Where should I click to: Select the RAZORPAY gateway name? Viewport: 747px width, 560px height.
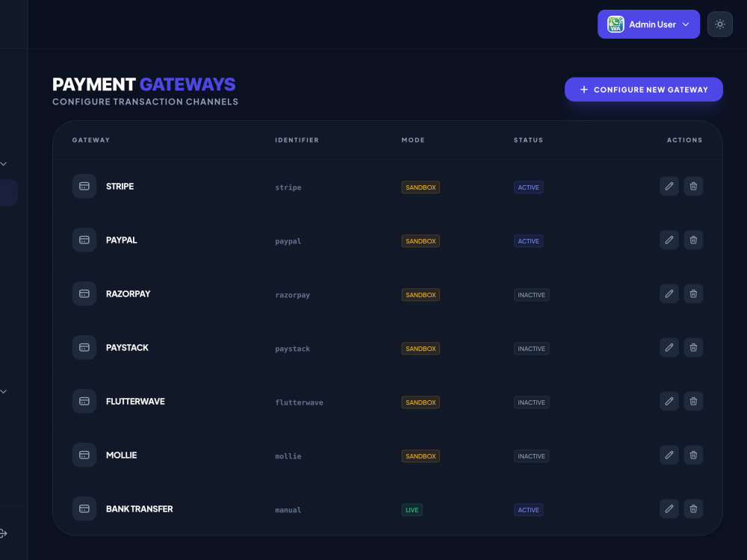pos(128,294)
